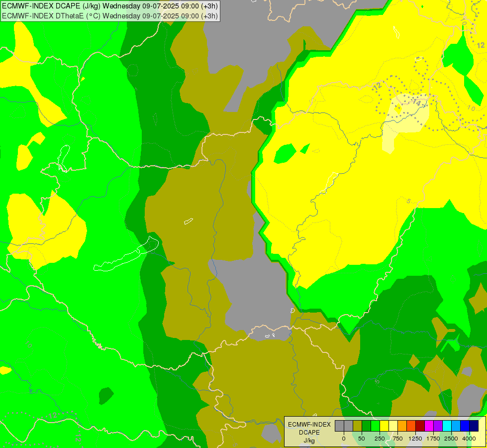Click the navy legend swatch
Image resolution: width=487 pixels, height=448 pixels.
[474, 426]
